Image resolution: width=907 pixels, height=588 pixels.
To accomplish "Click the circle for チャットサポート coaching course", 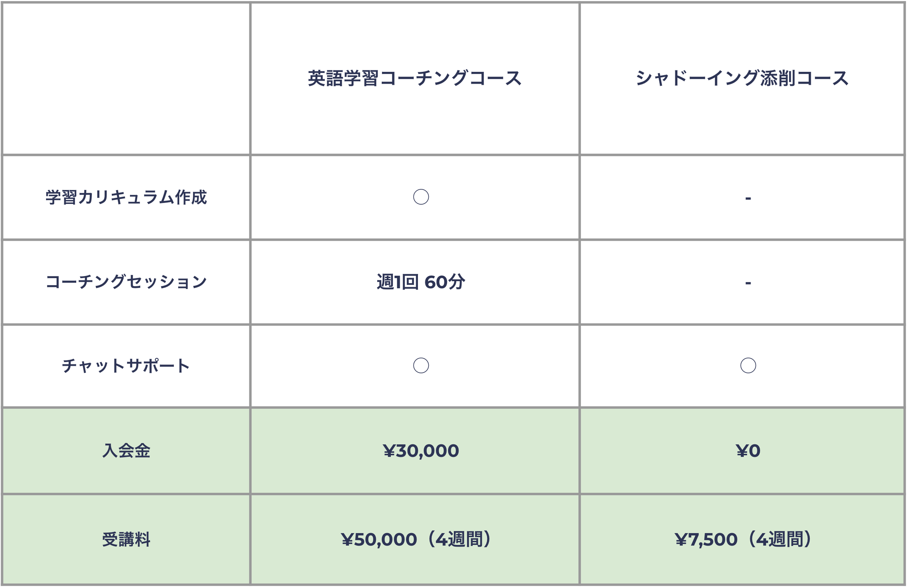I will tap(421, 365).
